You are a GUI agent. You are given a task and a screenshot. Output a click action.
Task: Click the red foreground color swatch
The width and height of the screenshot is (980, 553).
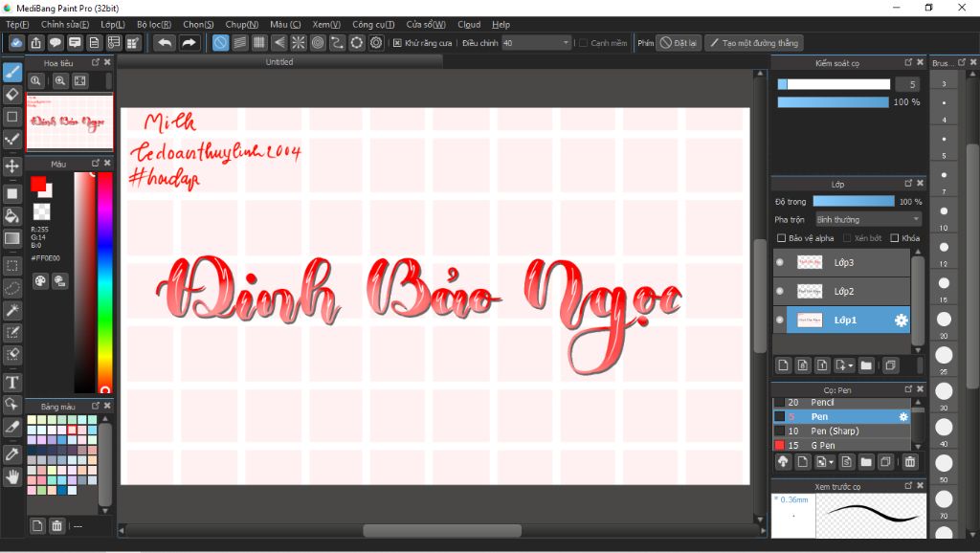pos(38,185)
